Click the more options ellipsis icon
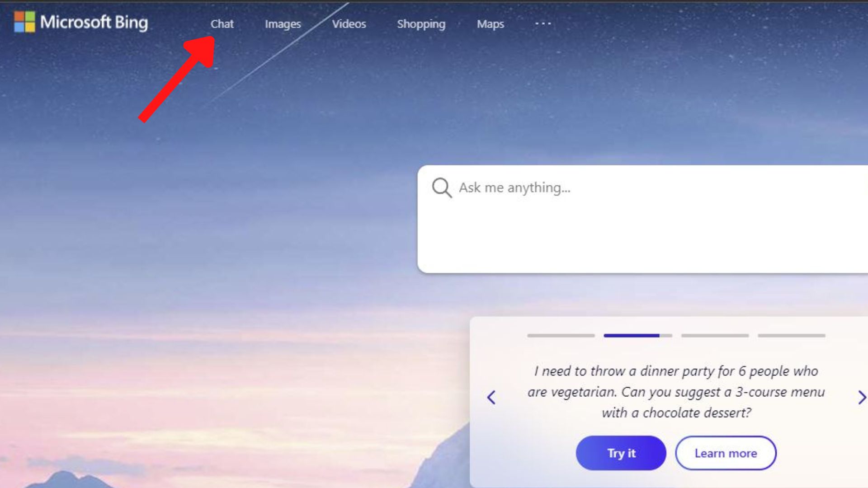 [x=543, y=24]
